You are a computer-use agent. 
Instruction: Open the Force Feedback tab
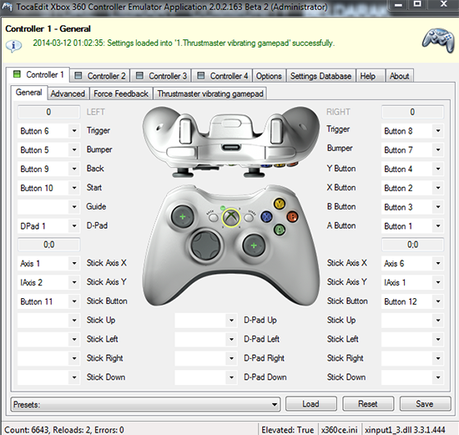point(121,94)
